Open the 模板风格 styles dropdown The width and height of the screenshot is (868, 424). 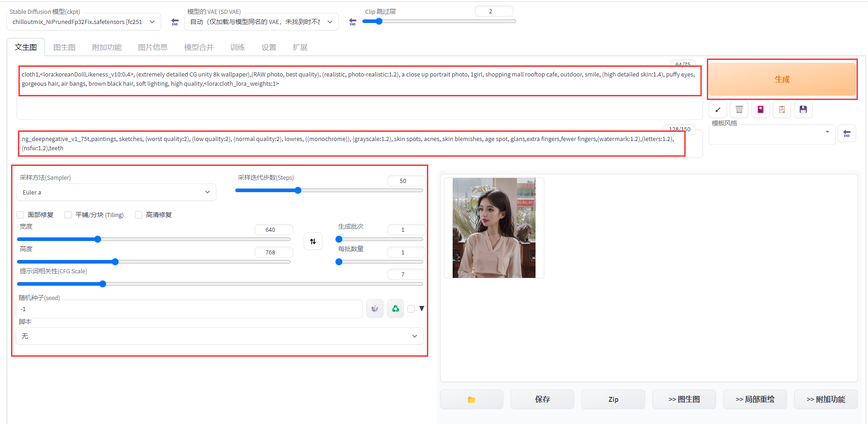pyautogui.click(x=772, y=135)
